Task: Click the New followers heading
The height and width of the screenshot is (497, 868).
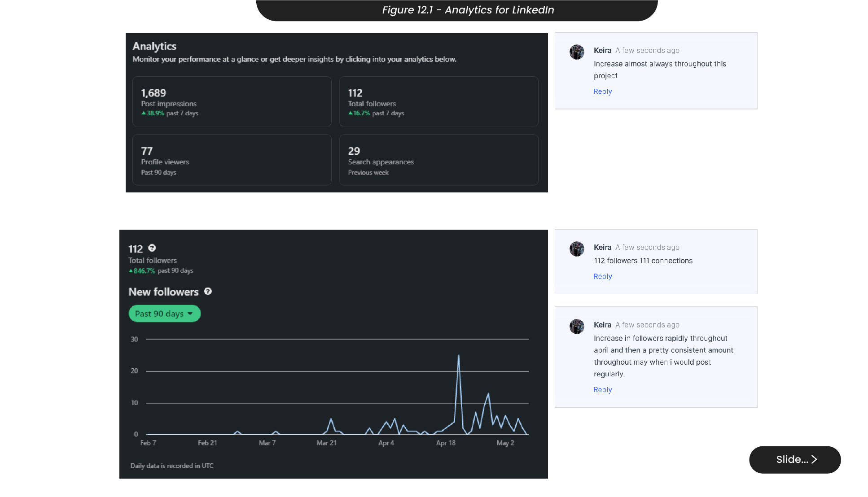Action: (x=163, y=292)
